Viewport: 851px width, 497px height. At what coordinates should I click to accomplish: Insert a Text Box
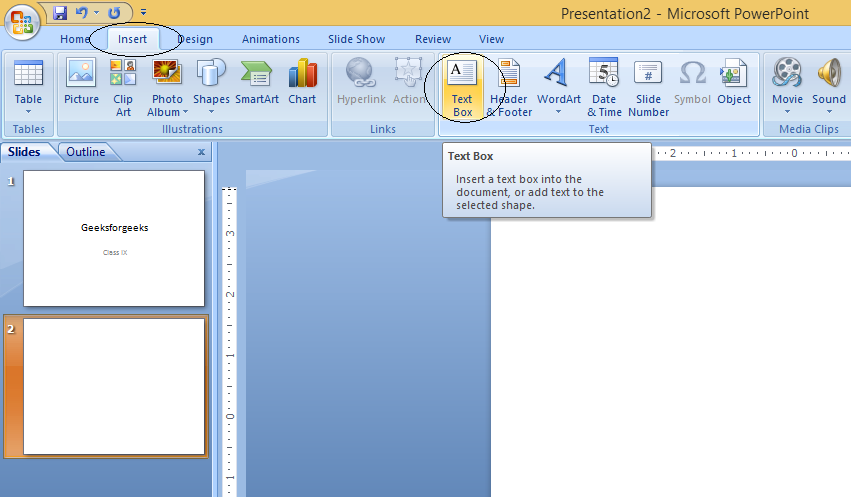point(462,88)
